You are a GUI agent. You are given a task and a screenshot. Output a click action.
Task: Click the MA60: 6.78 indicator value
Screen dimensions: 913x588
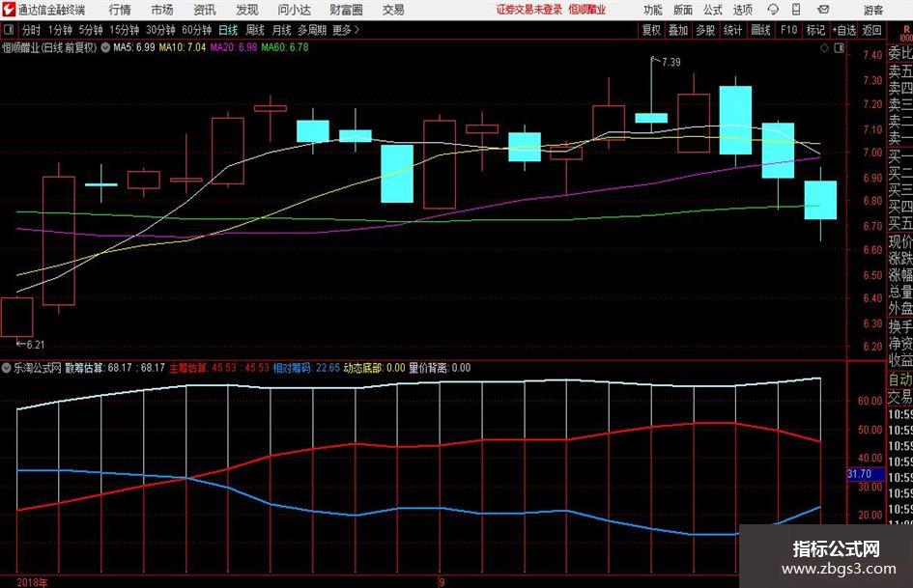point(285,47)
